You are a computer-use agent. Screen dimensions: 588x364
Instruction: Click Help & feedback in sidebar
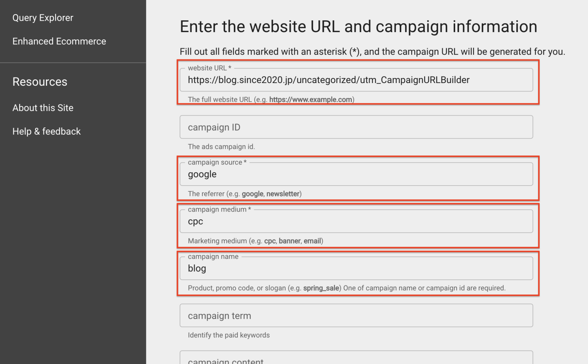pos(46,132)
